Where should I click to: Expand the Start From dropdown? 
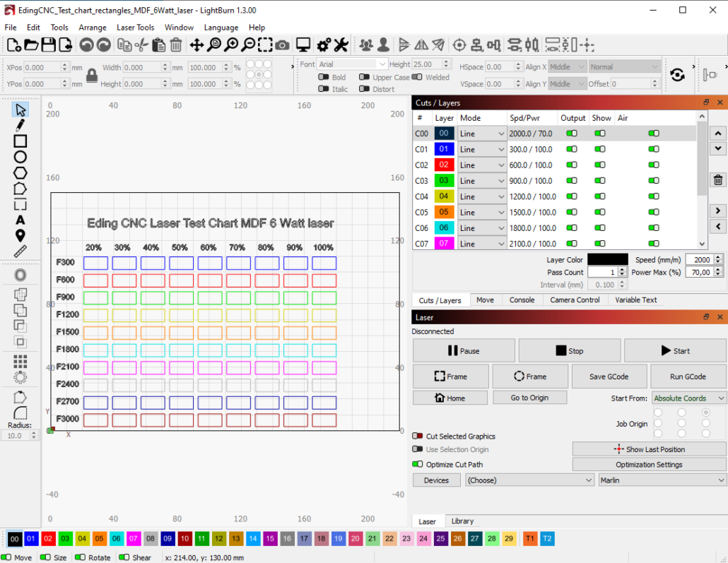click(x=689, y=398)
